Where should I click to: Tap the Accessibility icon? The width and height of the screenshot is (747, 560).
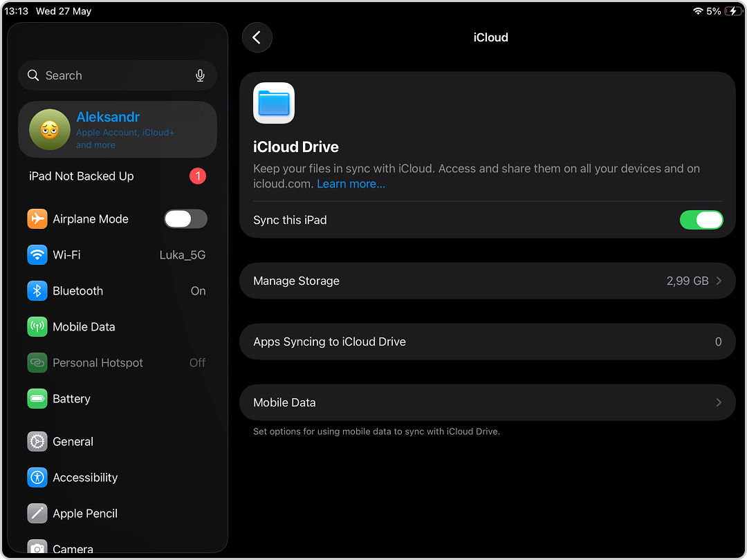pos(37,478)
